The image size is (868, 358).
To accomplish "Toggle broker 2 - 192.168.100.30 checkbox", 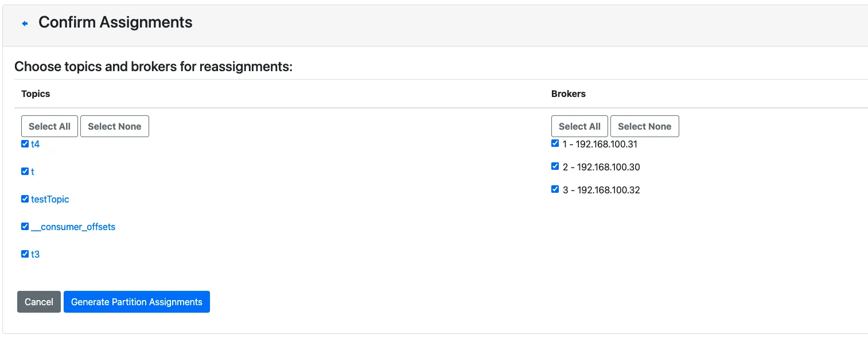I will 555,166.
